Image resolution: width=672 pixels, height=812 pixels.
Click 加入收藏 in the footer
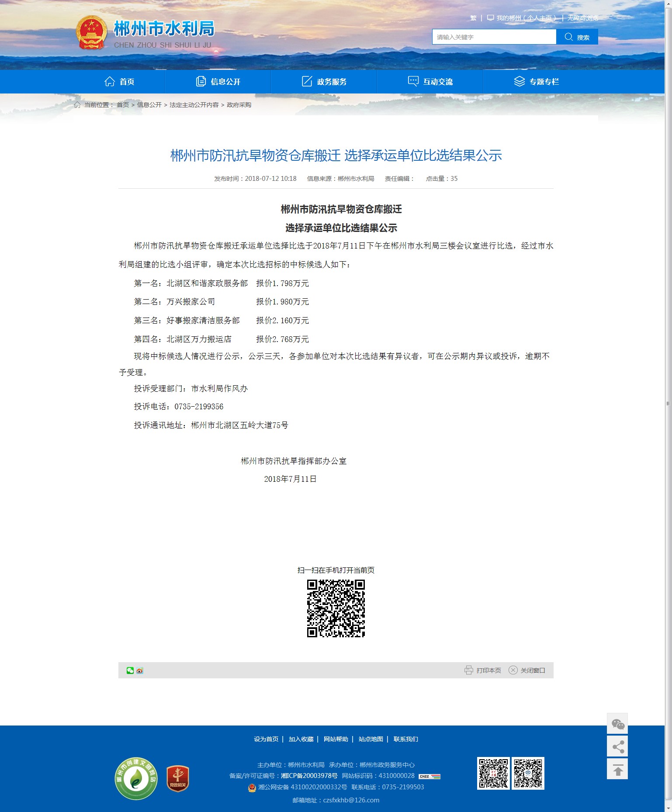(x=301, y=739)
